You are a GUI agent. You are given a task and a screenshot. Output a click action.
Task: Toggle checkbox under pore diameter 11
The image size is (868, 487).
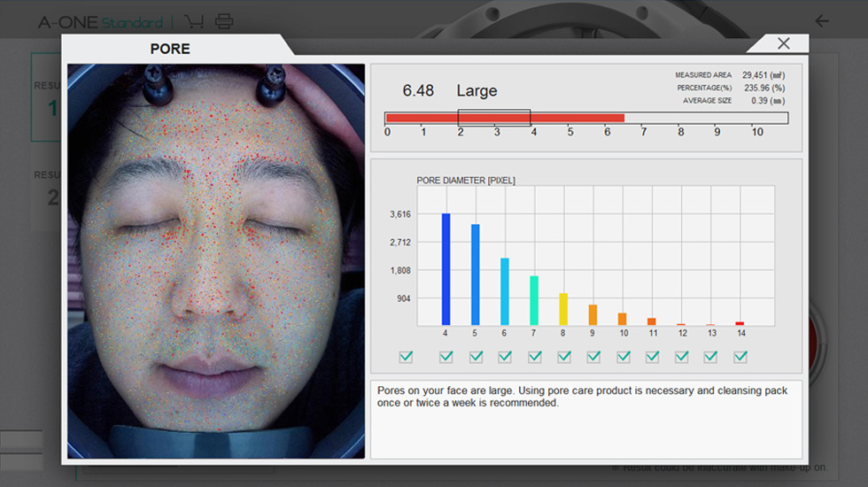[x=652, y=356]
